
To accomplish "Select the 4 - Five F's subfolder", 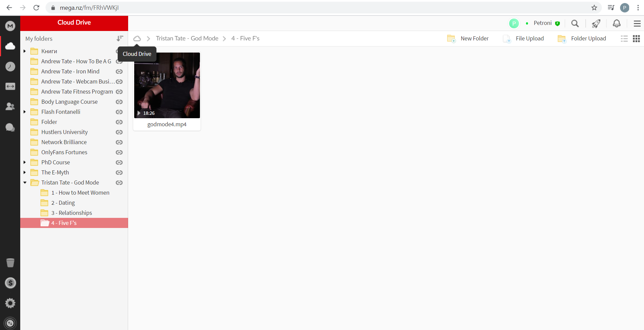I will point(74,223).
